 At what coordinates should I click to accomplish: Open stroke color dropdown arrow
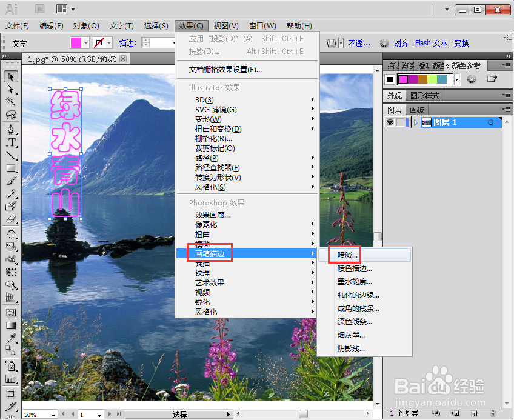pyautogui.click(x=109, y=42)
